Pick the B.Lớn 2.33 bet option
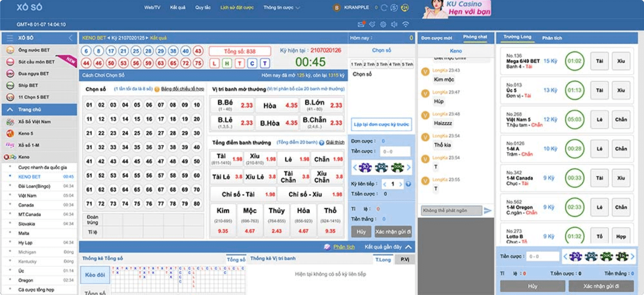 [x=322, y=105]
